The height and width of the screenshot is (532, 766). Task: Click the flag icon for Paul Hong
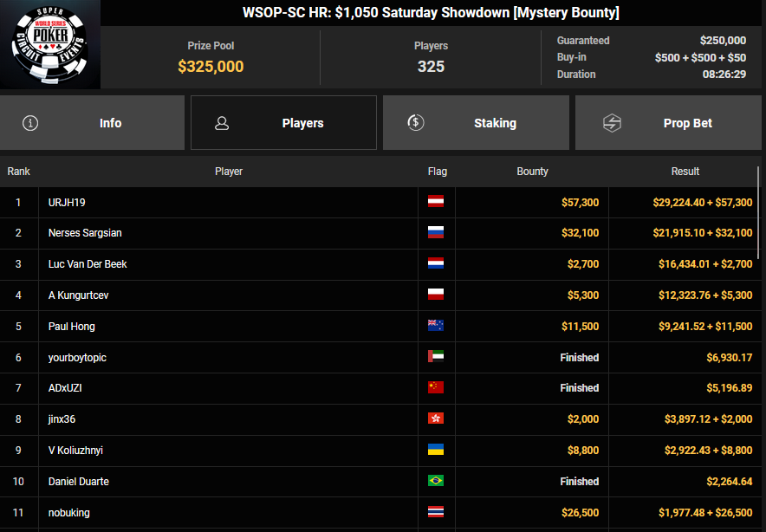point(436,327)
